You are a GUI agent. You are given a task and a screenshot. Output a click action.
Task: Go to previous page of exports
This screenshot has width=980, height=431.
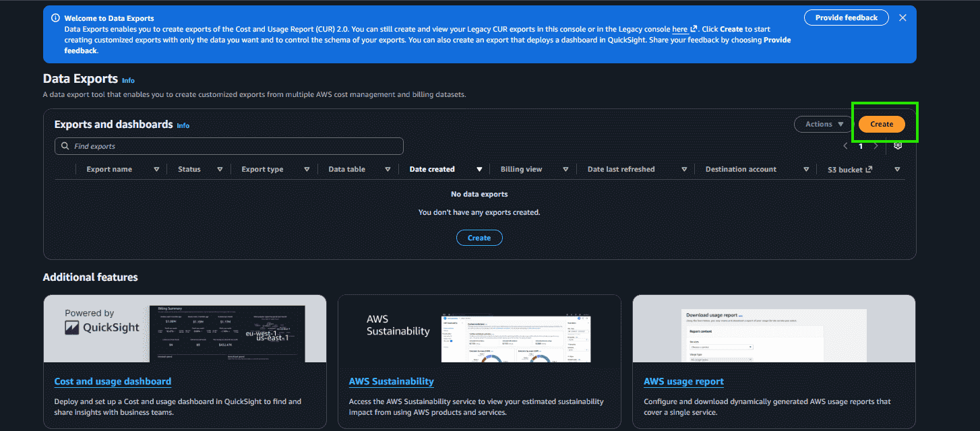click(x=846, y=146)
